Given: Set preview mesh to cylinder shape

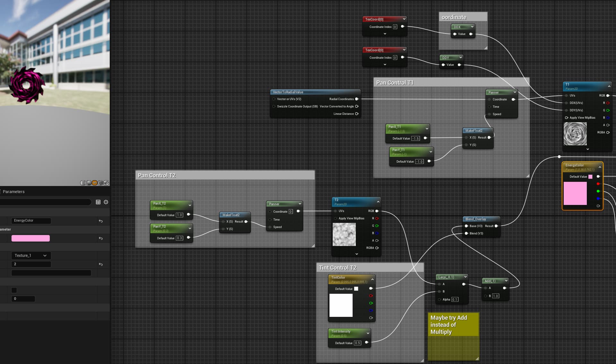Looking at the screenshot, I should click(x=83, y=183).
